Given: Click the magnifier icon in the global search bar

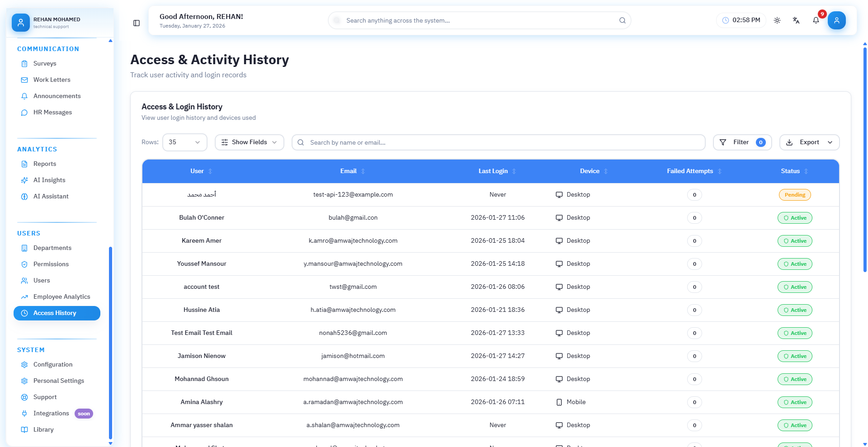Looking at the screenshot, I should (x=622, y=20).
